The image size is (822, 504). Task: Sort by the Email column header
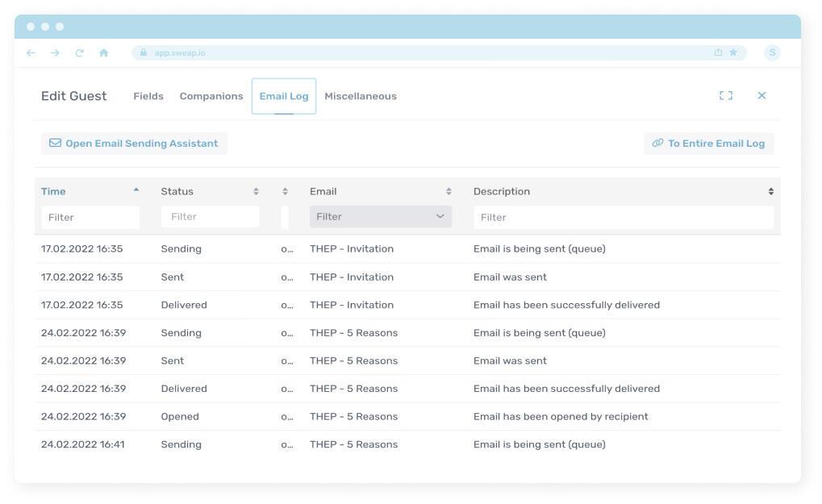click(x=449, y=192)
